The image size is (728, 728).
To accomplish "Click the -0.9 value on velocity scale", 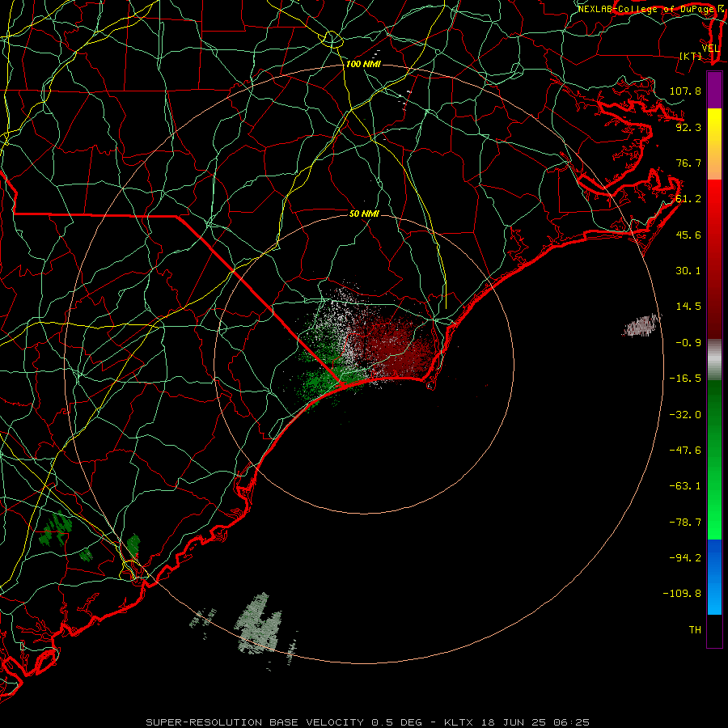I will [688, 343].
